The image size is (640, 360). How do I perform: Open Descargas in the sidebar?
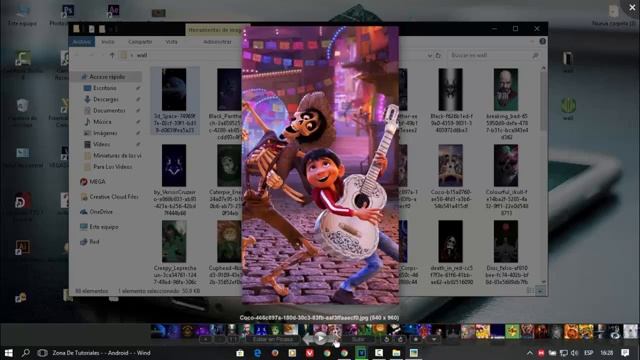[x=105, y=99]
